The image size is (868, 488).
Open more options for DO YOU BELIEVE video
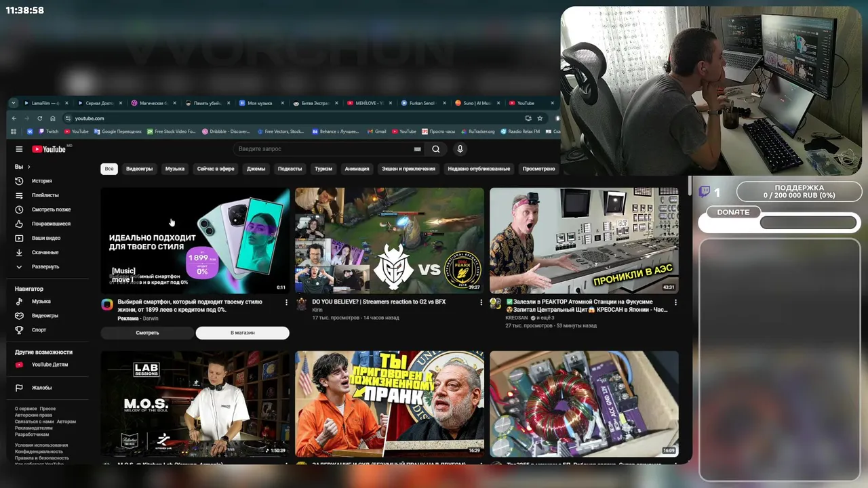[481, 302]
